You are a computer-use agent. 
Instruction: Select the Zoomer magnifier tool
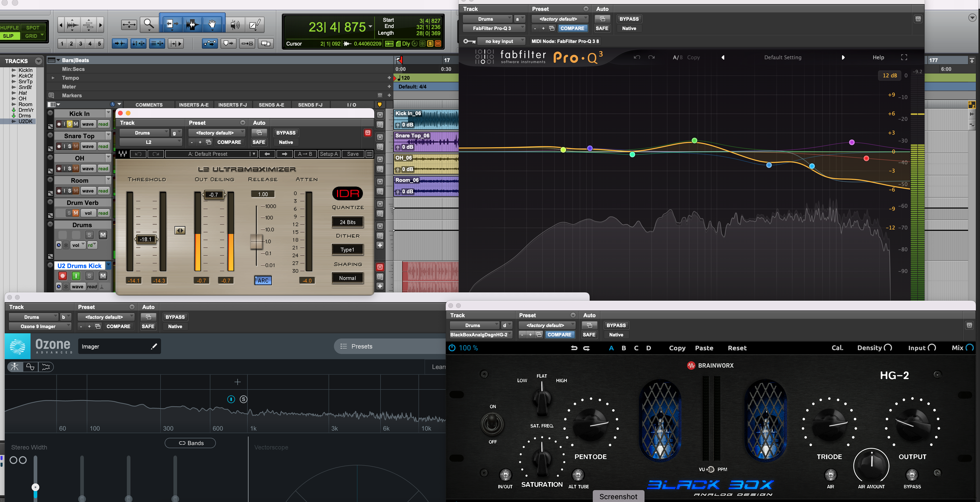tap(149, 25)
